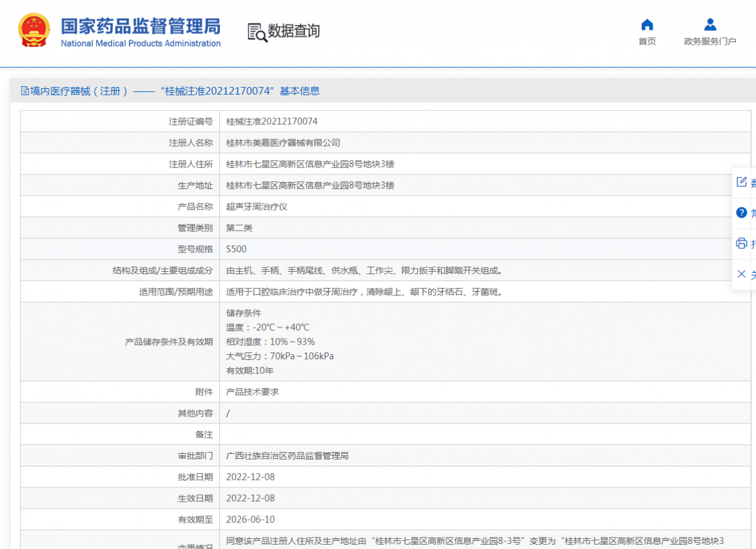Click 相对湿度：10%～93% line

270,342
